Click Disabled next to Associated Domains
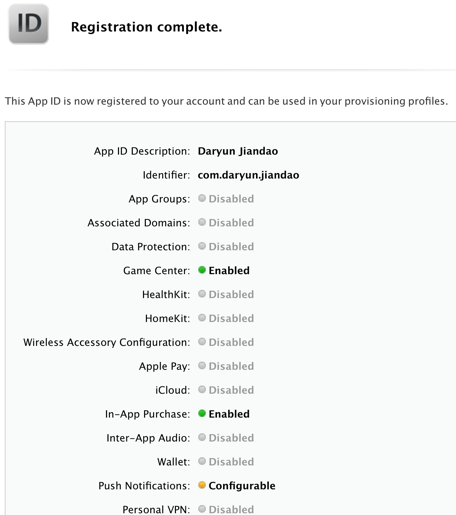This screenshot has width=456, height=515. click(231, 222)
